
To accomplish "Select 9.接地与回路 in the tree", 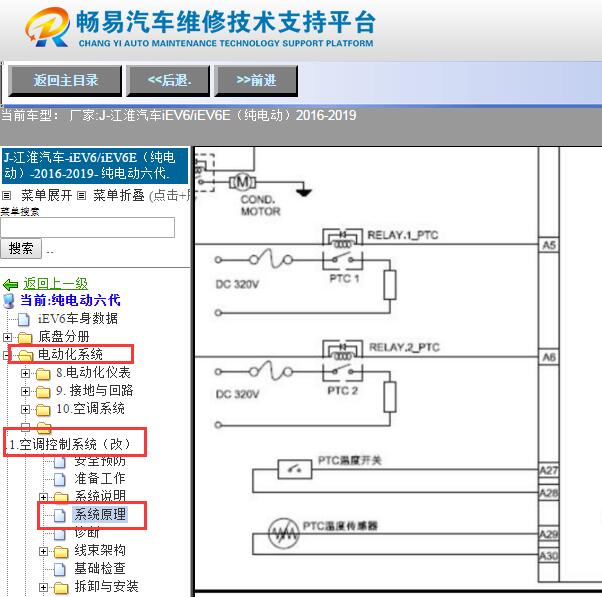I will click(94, 390).
